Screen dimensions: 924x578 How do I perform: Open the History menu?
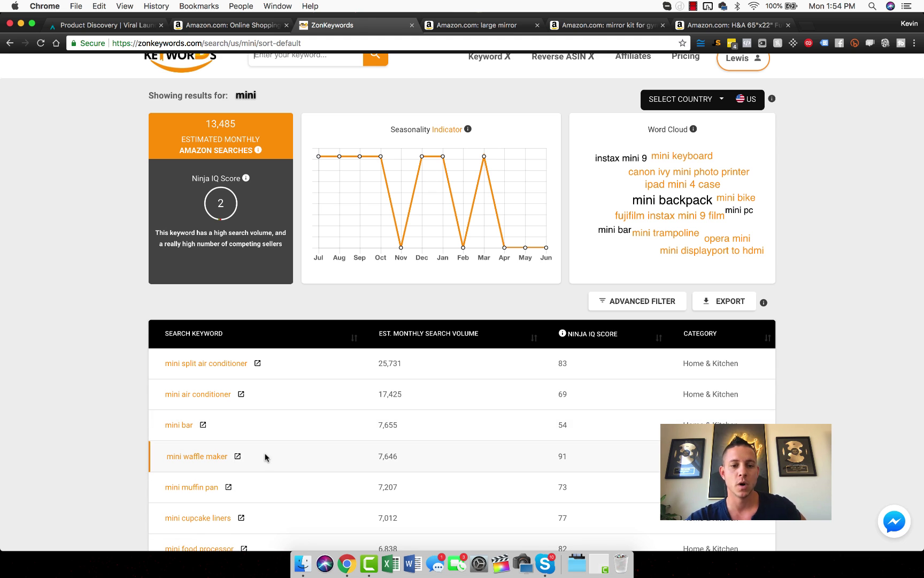click(156, 6)
